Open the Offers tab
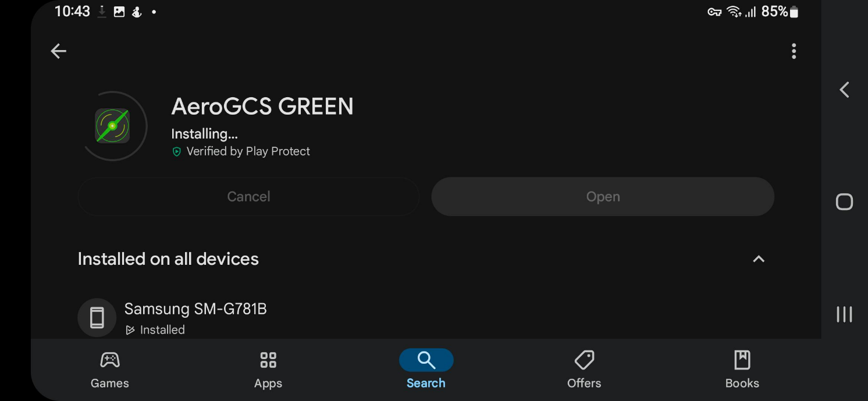868x401 pixels. pyautogui.click(x=584, y=370)
